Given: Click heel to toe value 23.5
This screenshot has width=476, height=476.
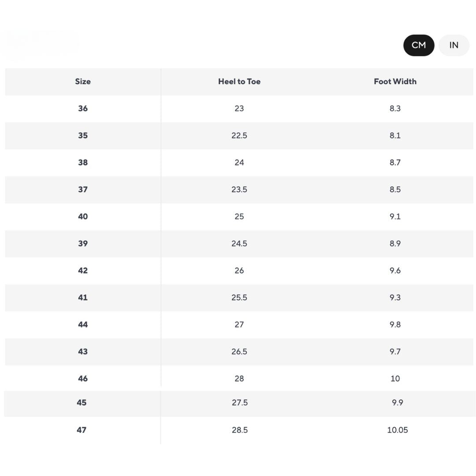Looking at the screenshot, I should point(239,190).
